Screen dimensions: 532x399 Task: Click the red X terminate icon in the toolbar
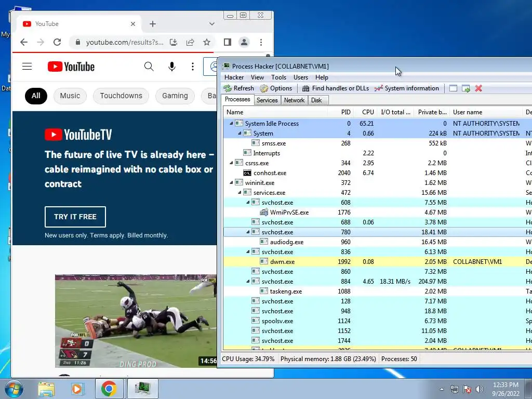(478, 88)
